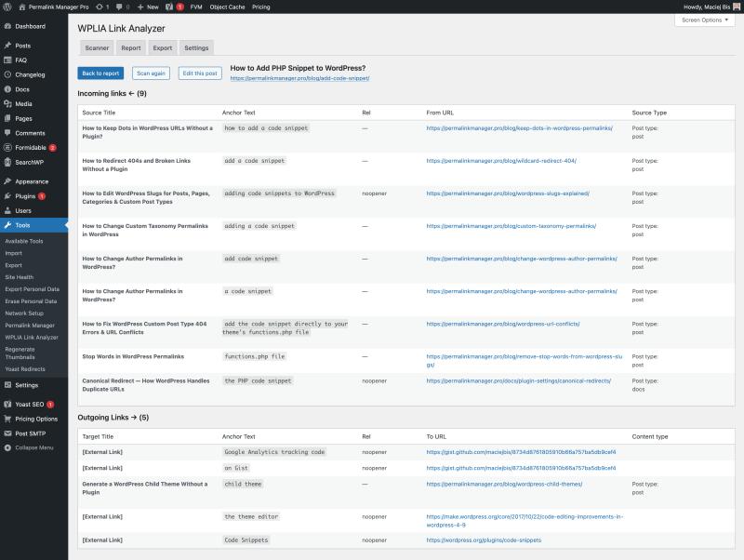The width and height of the screenshot is (744, 560).
Task: Click the Appearance brush icon in sidebar
Action: (7, 181)
